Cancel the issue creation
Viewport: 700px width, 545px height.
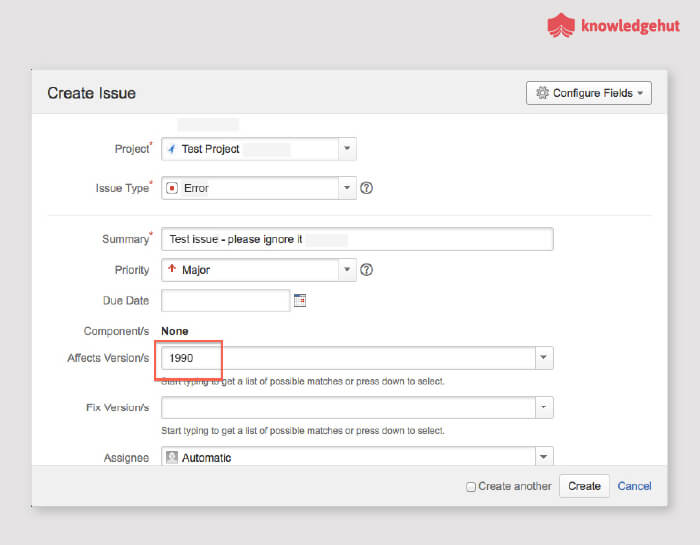pyautogui.click(x=634, y=486)
